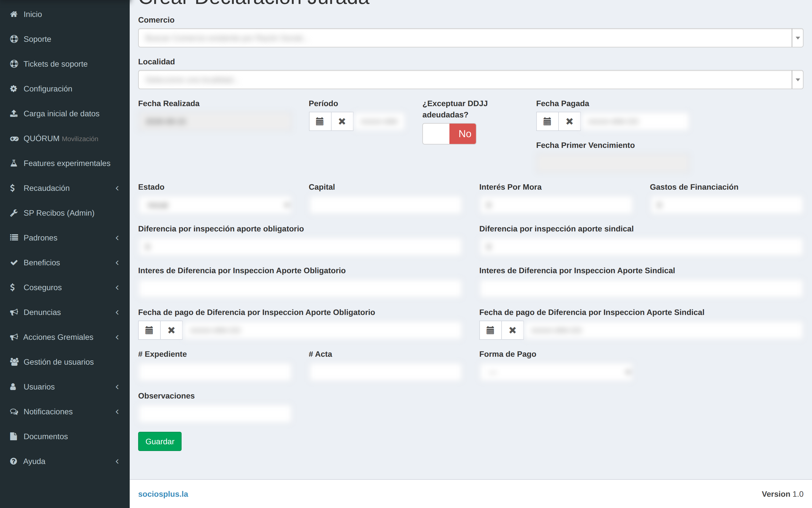Click the # Acta input field
This screenshot has height=508, width=812.
click(x=385, y=372)
